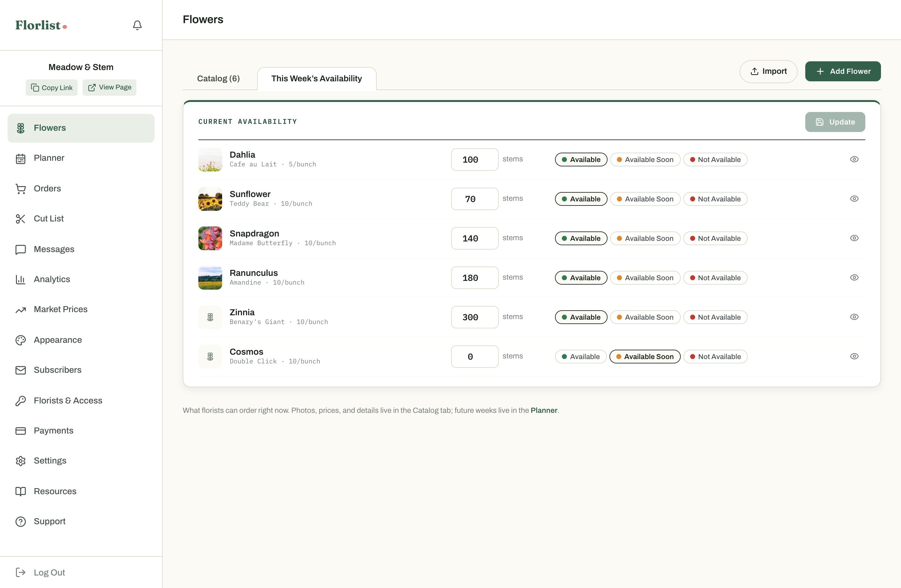Open Resources page

(81, 491)
